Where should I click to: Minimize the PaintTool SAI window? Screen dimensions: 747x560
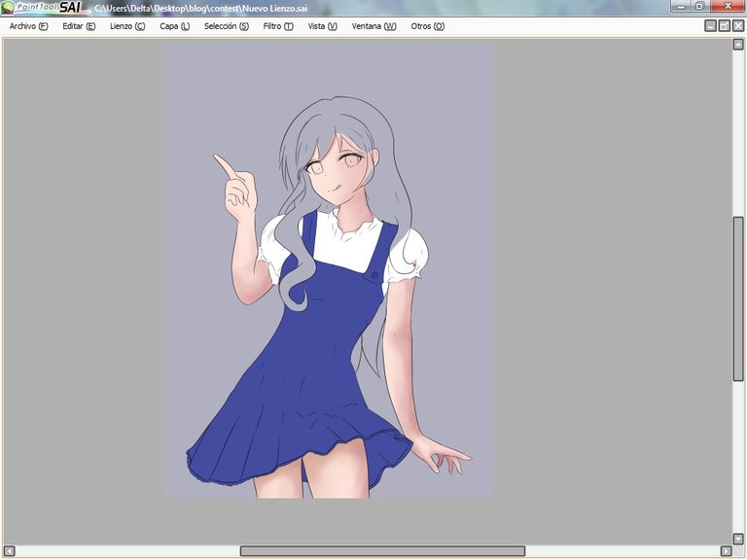click(681, 6)
